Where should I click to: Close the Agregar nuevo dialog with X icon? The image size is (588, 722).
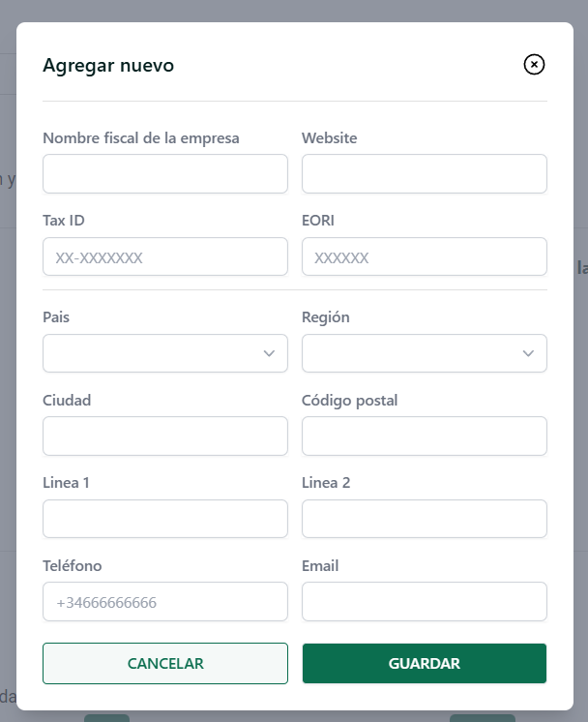pyautogui.click(x=534, y=65)
